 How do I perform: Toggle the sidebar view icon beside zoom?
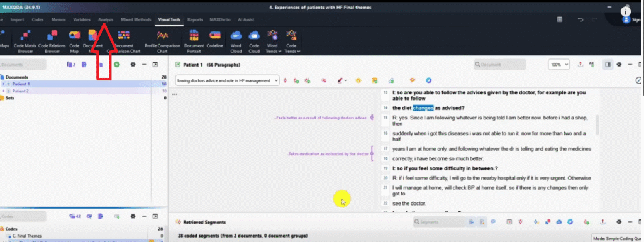click(608, 64)
